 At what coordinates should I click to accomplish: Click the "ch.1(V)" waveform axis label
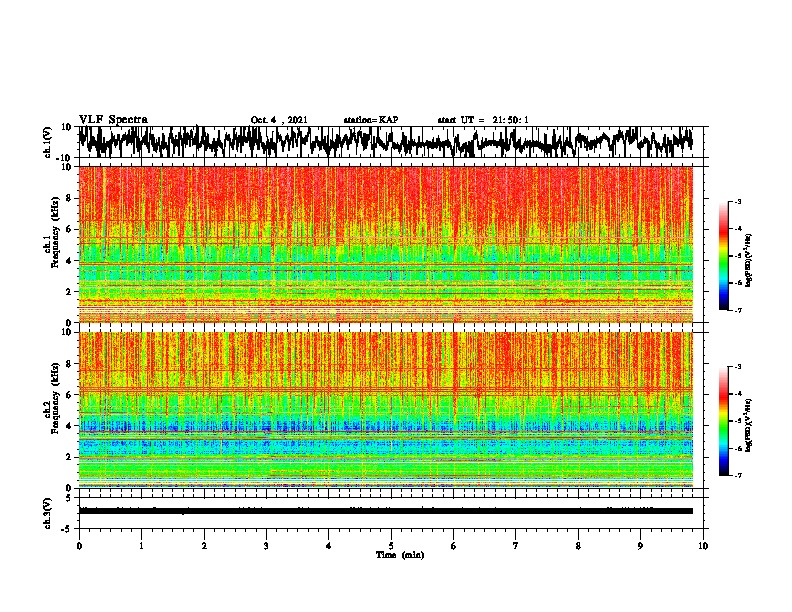pos(47,142)
